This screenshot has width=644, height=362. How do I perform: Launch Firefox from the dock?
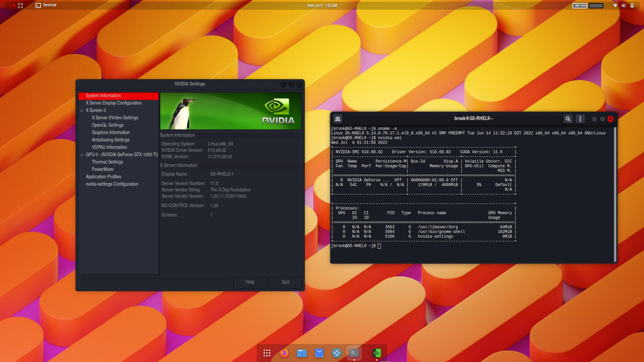pyautogui.click(x=284, y=353)
